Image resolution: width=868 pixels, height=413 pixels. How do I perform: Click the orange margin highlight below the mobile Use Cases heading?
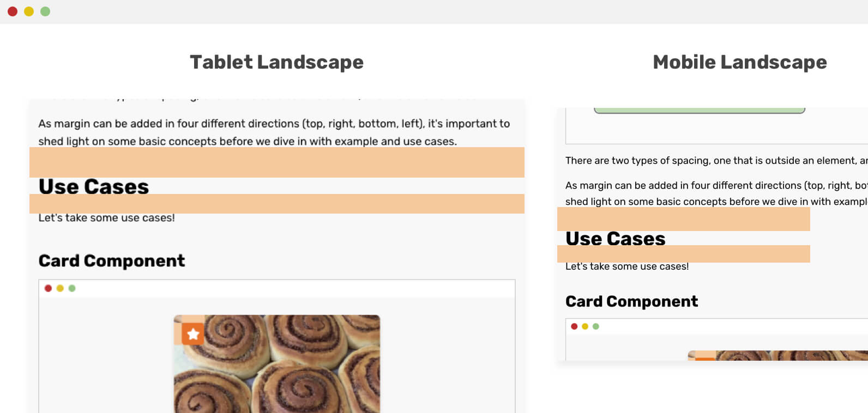coord(684,254)
